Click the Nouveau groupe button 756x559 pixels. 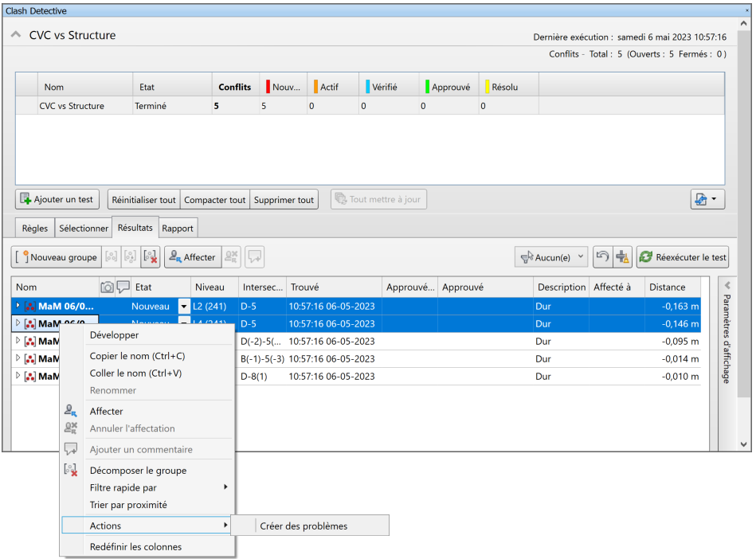(56, 257)
